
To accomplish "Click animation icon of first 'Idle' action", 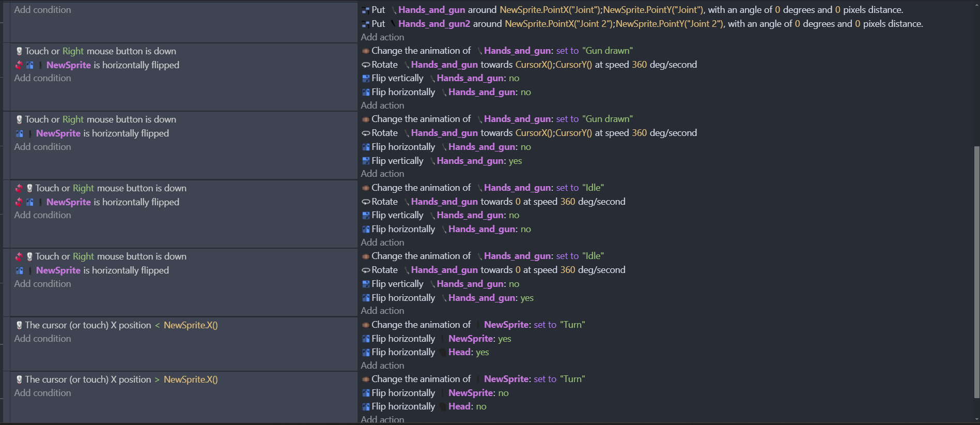I will click(366, 188).
